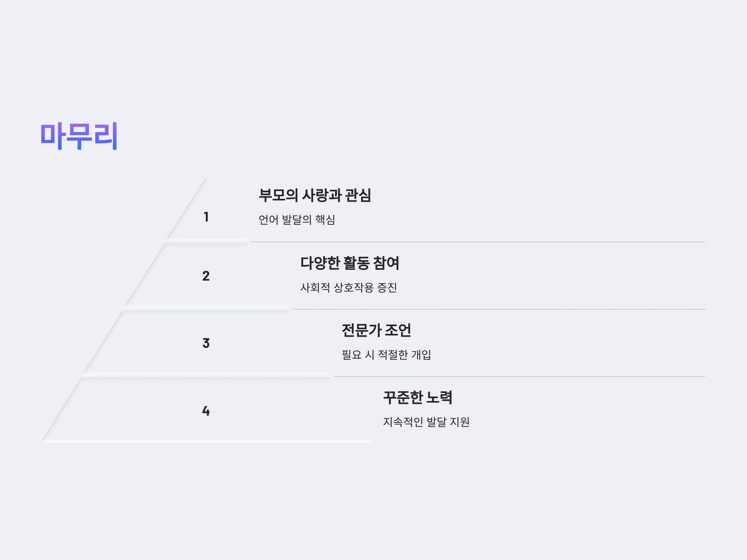
Task: Click the heading 다양한 활동 참여
Action: coord(350,263)
